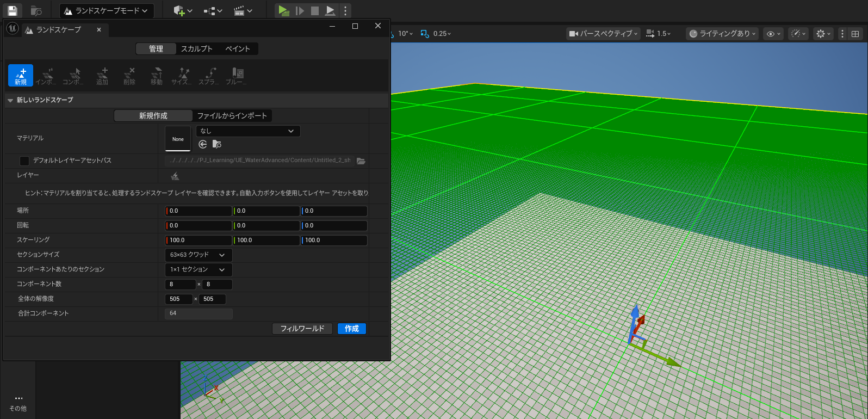Click the green Play button
This screenshot has width=868, height=419.
coord(283,10)
